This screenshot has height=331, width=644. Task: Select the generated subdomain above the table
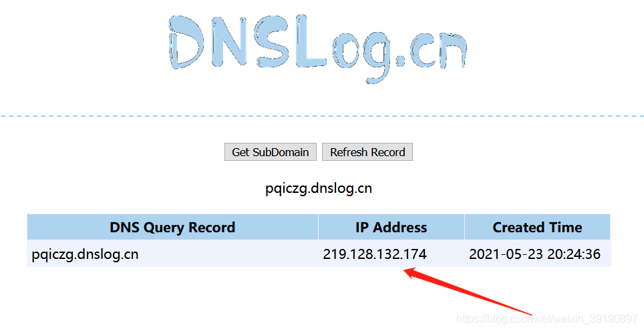(319, 189)
